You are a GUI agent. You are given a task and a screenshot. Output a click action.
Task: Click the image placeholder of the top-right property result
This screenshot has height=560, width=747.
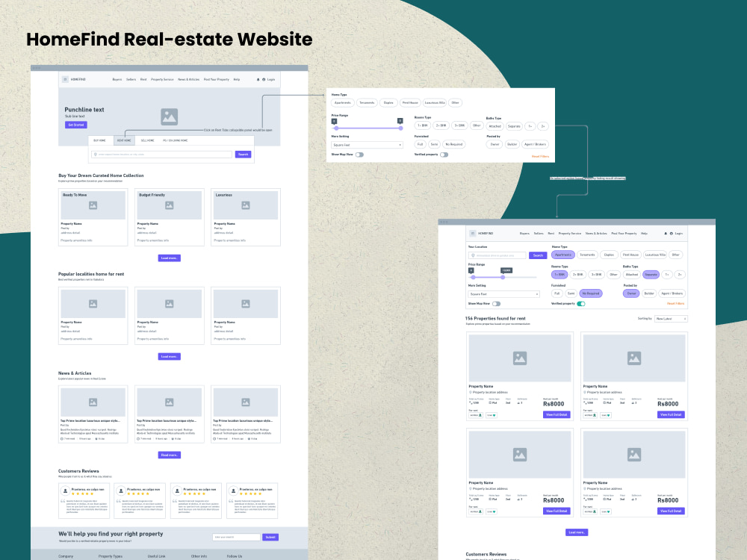tap(634, 358)
